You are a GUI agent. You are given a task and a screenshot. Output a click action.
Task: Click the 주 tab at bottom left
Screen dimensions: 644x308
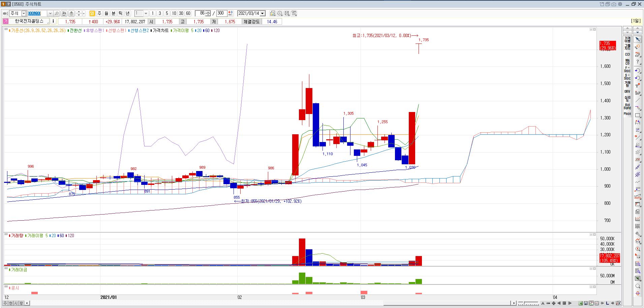click(x=5, y=303)
